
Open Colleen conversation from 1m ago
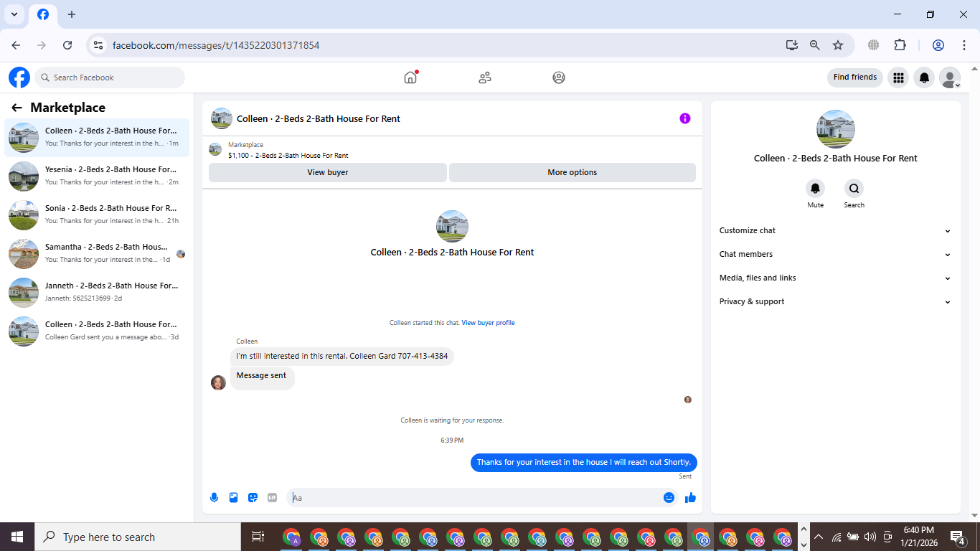coord(97,137)
